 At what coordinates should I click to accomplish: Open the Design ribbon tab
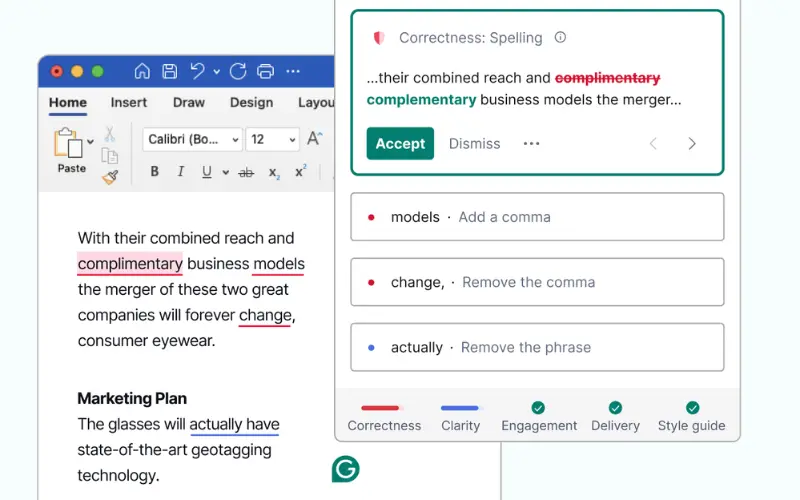click(252, 103)
